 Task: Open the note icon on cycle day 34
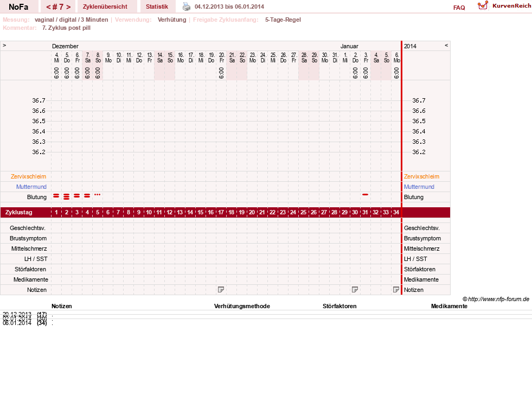(x=396, y=289)
